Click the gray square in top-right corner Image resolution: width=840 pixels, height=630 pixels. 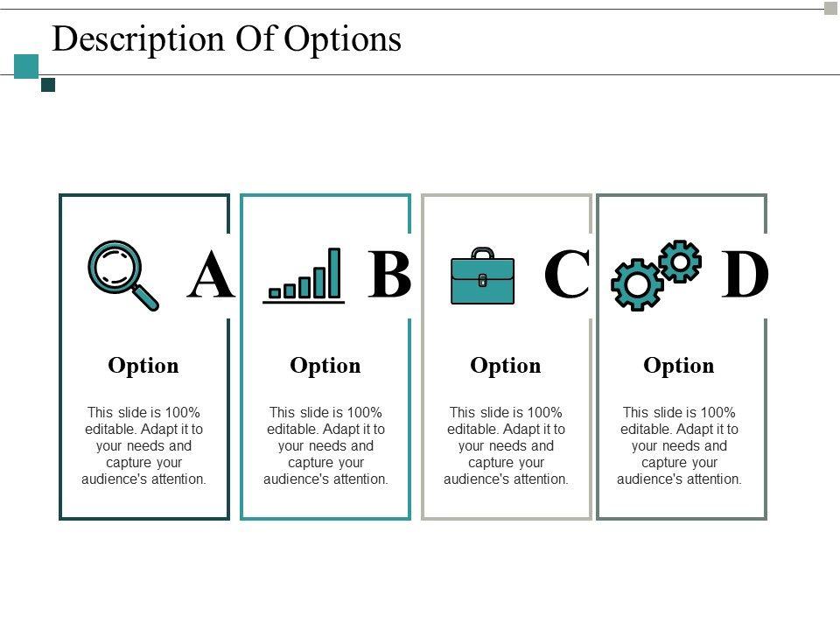pyautogui.click(x=830, y=9)
